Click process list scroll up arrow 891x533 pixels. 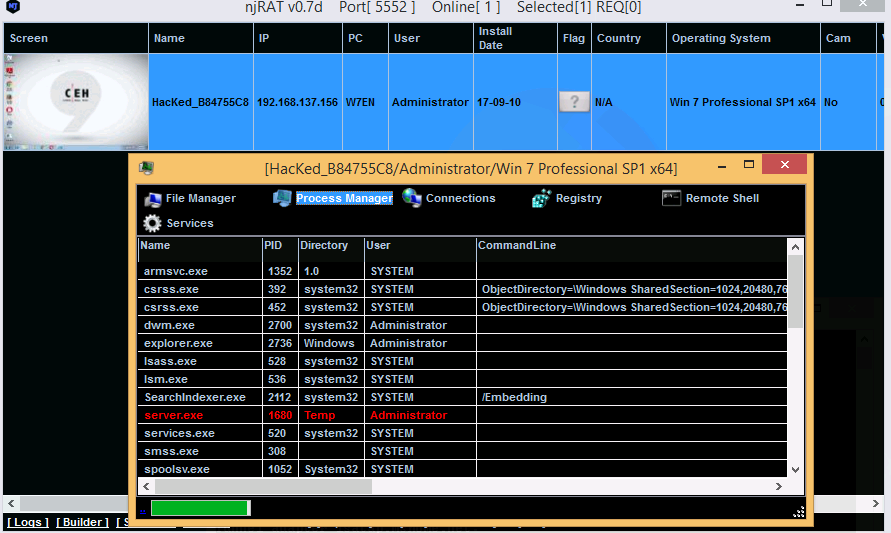pyautogui.click(x=796, y=247)
